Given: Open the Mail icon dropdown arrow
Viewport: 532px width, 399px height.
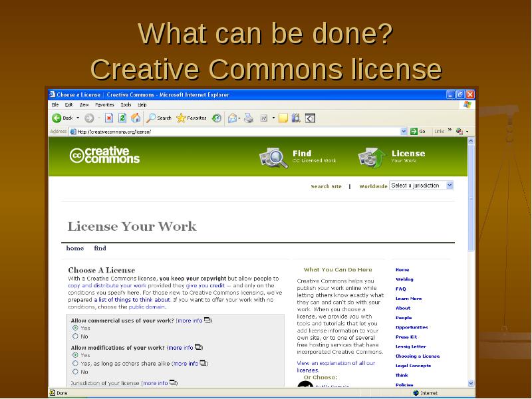Looking at the screenshot, I should click(x=239, y=118).
